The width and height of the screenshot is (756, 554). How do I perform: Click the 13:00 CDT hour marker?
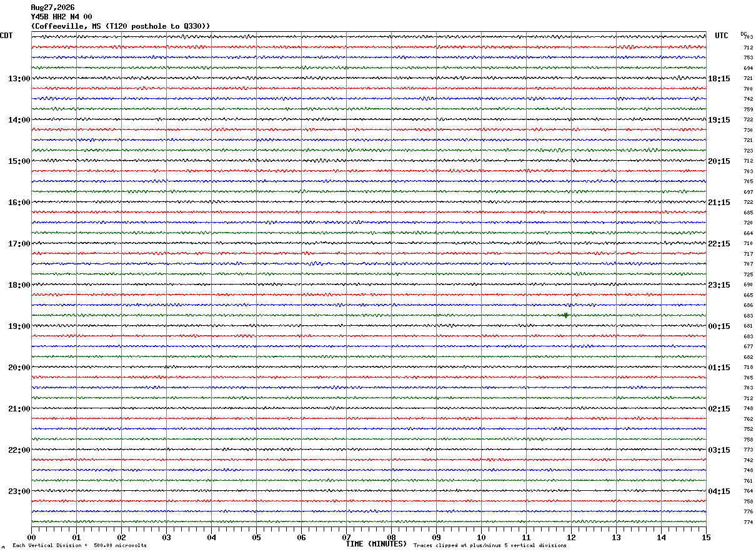[19, 79]
